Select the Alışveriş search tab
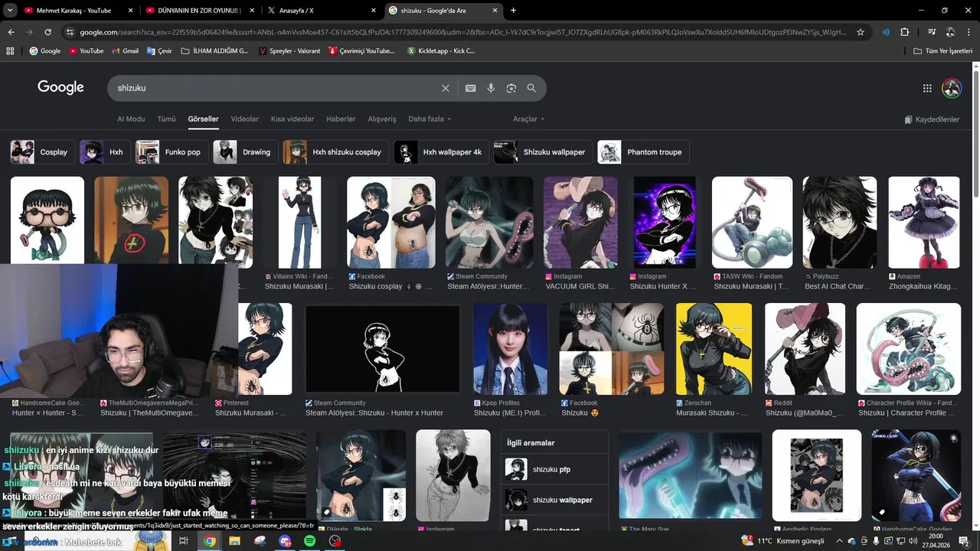Viewport: 980px width, 551px height. click(x=382, y=119)
